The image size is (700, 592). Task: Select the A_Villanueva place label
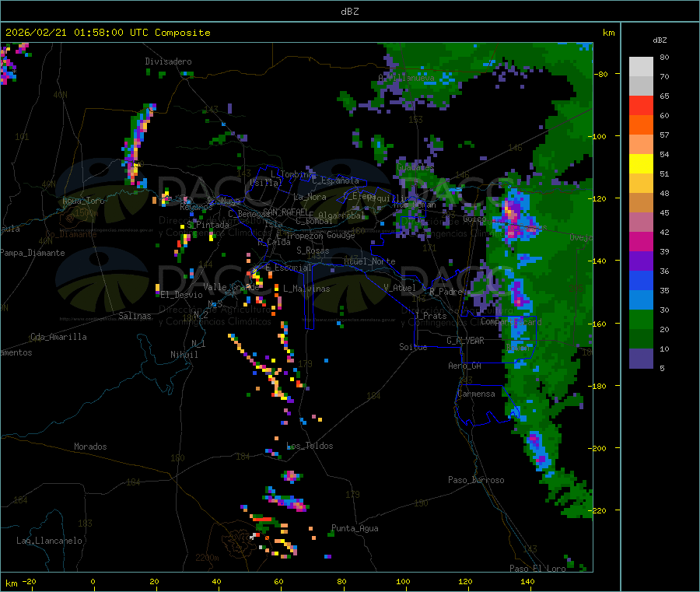pyautogui.click(x=406, y=78)
